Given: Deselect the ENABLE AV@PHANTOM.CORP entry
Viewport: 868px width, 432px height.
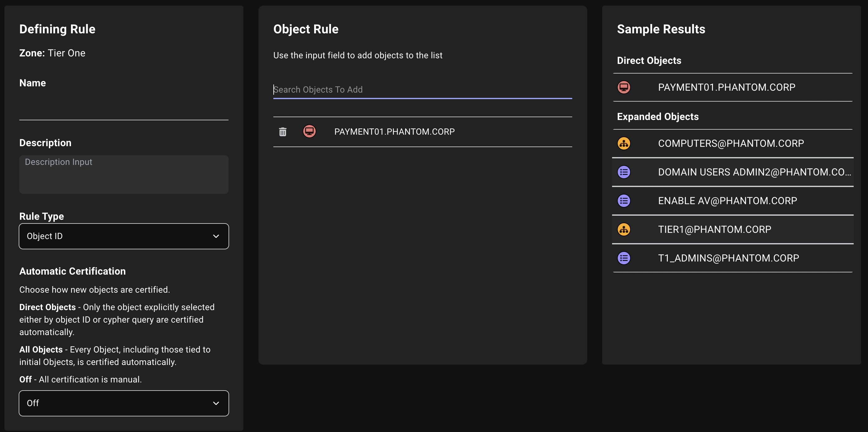Looking at the screenshot, I should click(x=727, y=200).
